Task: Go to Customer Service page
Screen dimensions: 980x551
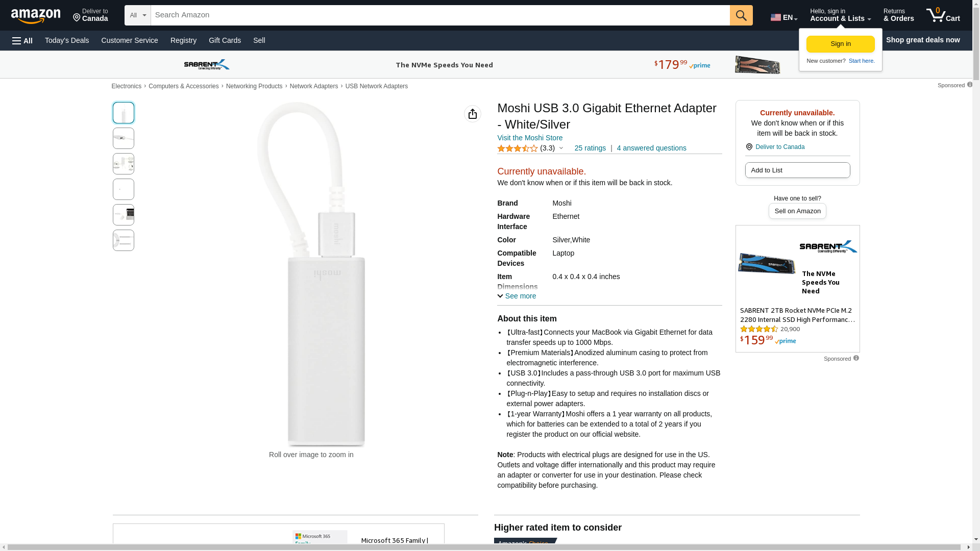Action: coord(130,40)
